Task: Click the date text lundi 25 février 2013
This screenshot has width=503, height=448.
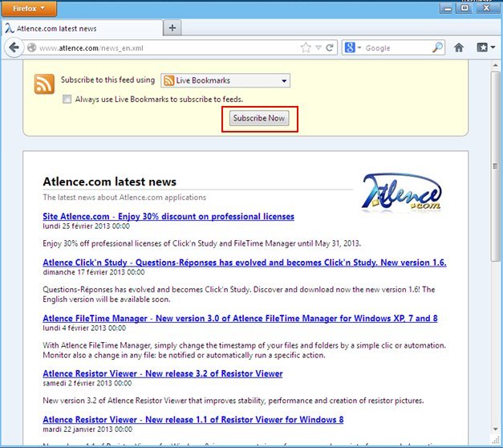Action: tap(87, 226)
